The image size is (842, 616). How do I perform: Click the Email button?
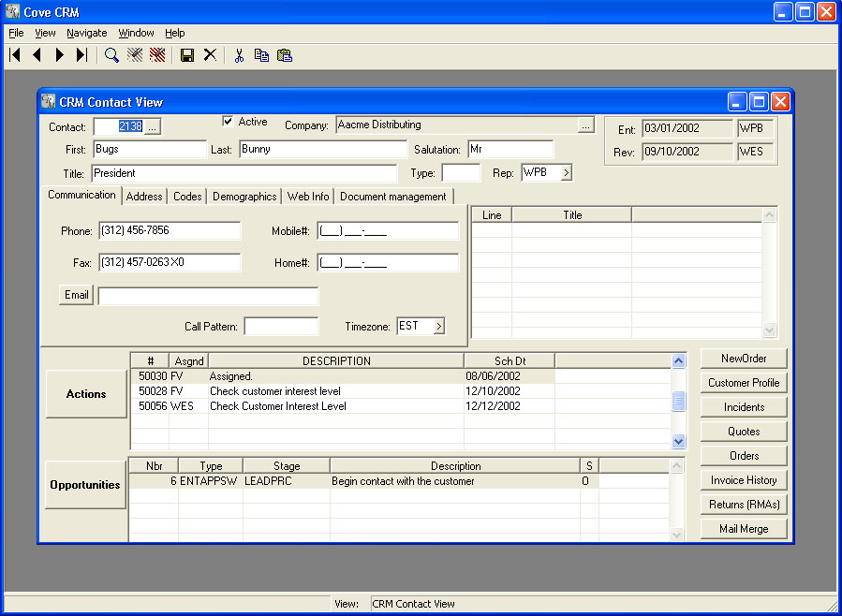click(76, 295)
